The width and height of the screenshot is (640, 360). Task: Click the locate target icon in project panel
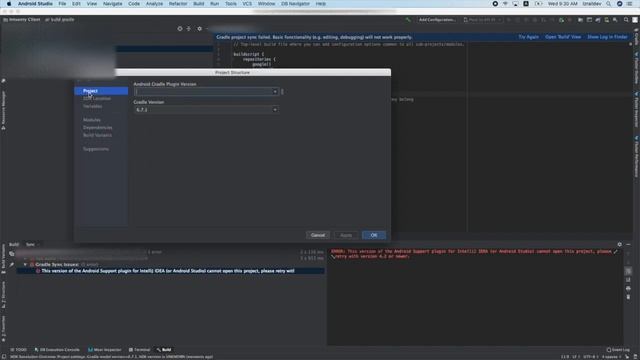180,29
